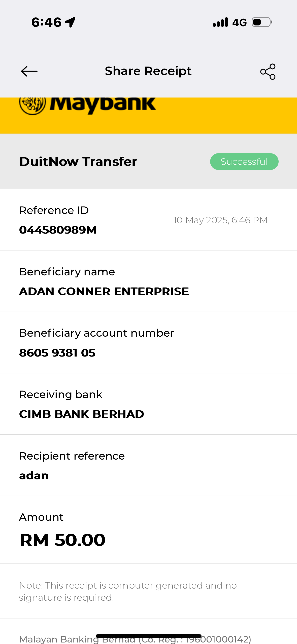The width and height of the screenshot is (297, 644).
Task: Tap the transaction date 10 May 2025
Action: pyautogui.click(x=220, y=220)
